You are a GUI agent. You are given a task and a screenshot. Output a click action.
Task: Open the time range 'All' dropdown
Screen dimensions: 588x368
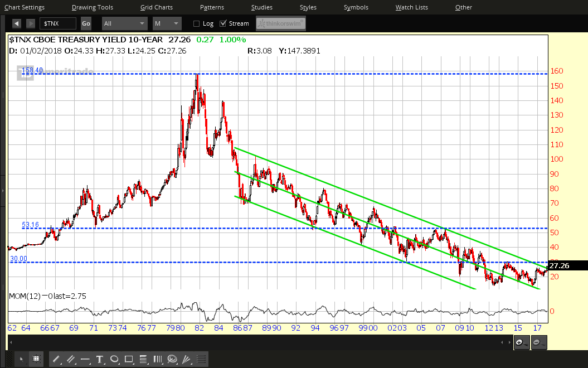point(124,23)
